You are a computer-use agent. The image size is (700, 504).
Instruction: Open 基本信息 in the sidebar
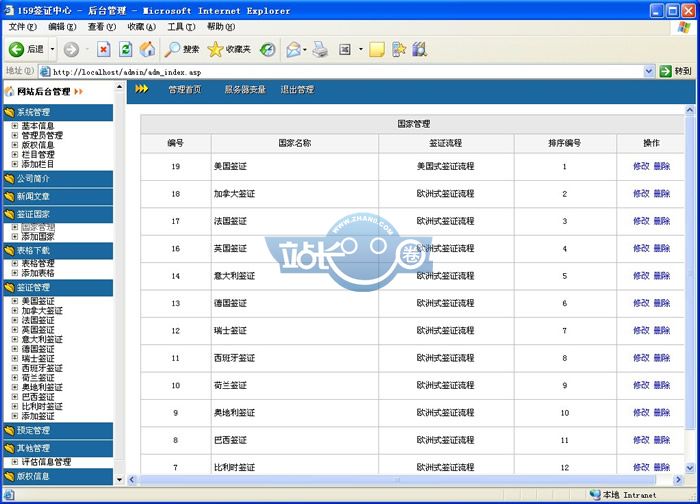[38, 126]
